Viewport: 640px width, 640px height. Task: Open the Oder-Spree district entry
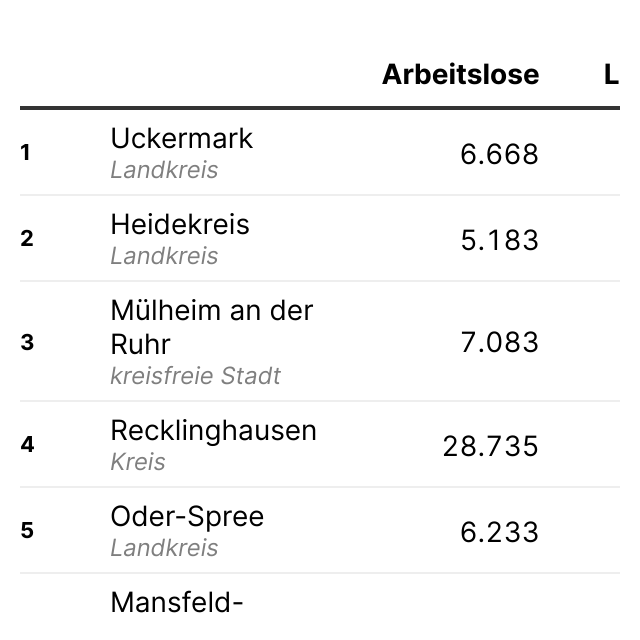pos(187,516)
